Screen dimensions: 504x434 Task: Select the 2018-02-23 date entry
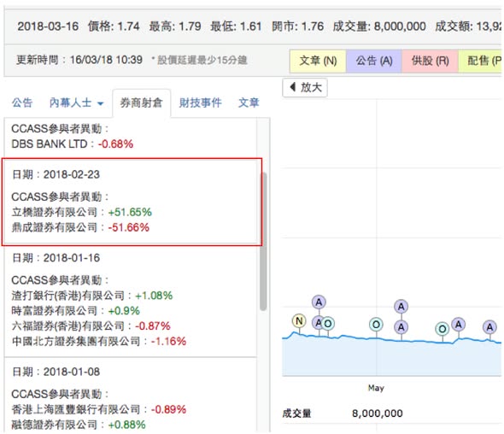click(x=56, y=174)
